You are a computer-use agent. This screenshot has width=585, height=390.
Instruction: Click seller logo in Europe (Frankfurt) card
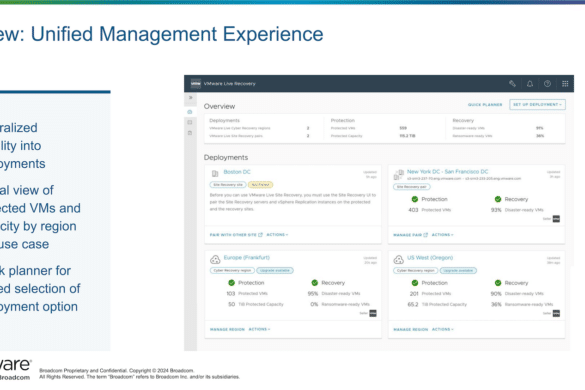point(373,313)
